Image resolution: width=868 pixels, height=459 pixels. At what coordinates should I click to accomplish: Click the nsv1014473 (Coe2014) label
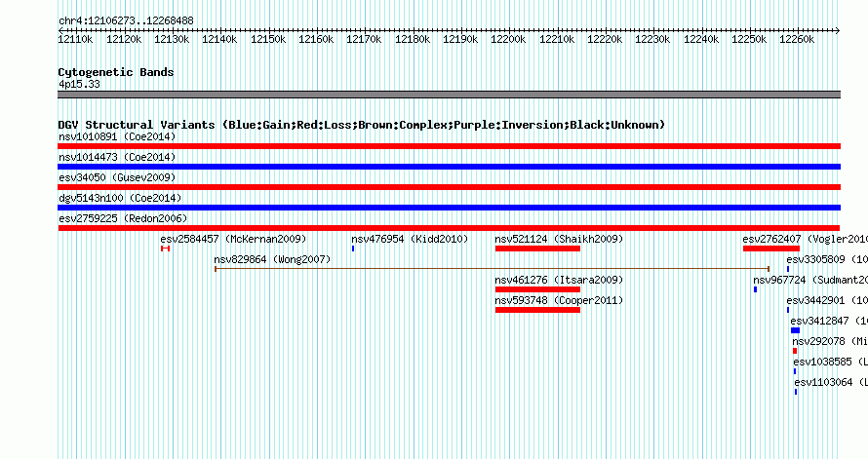pos(117,157)
